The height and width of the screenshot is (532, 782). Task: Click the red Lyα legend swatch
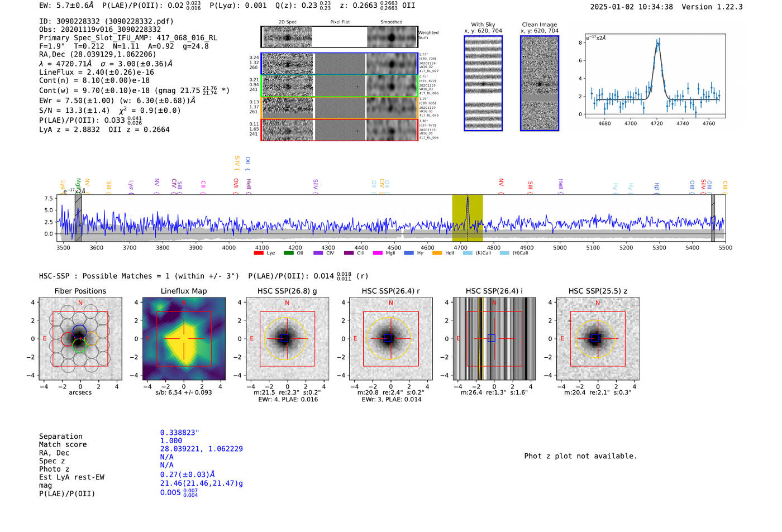click(x=258, y=253)
